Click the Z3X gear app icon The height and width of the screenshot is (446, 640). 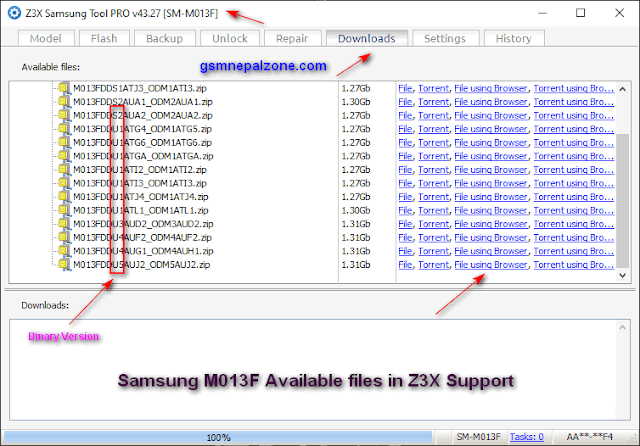coord(14,13)
